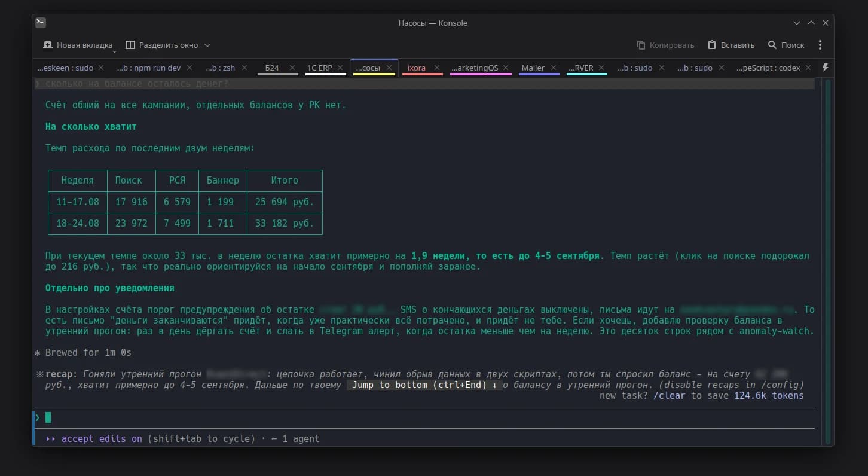Click the "Итого" table header cell
Viewport: 868px width, 476px height.
coord(285,180)
